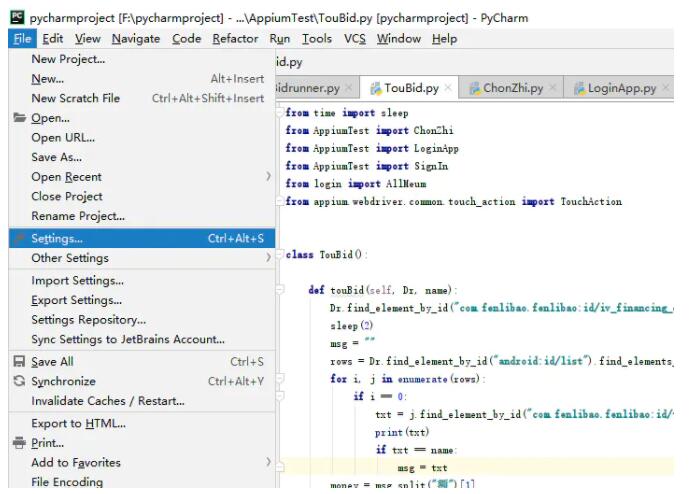Choose Open... in the File menu
This screenshot has width=694, height=494.
pos(142,118)
